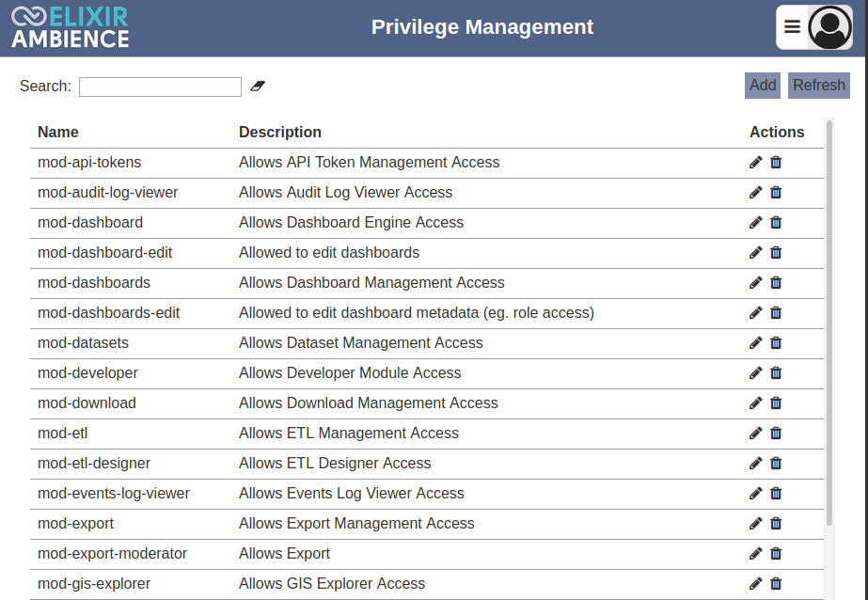Delete the mod-dashboard-edit privilege

776,252
